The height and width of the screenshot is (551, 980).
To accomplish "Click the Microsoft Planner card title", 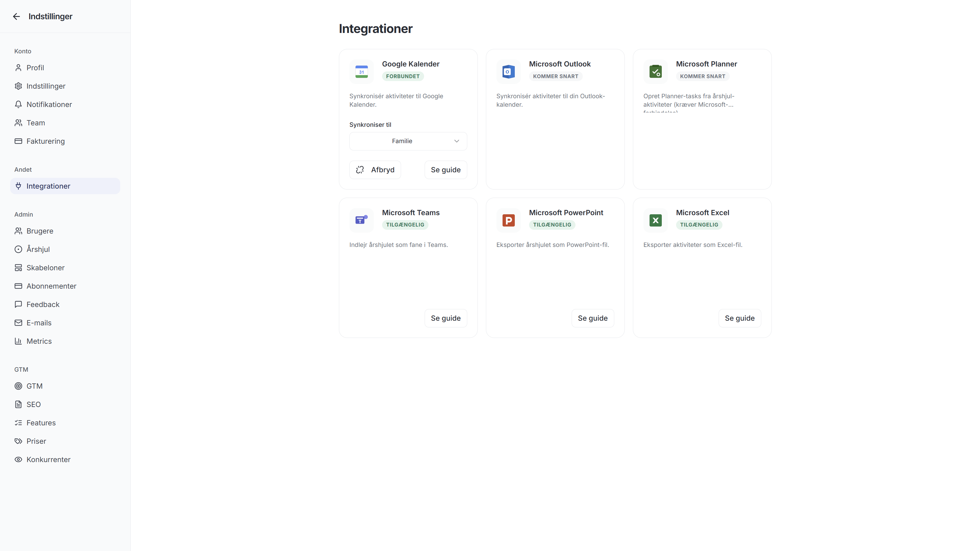I will pyautogui.click(x=706, y=64).
